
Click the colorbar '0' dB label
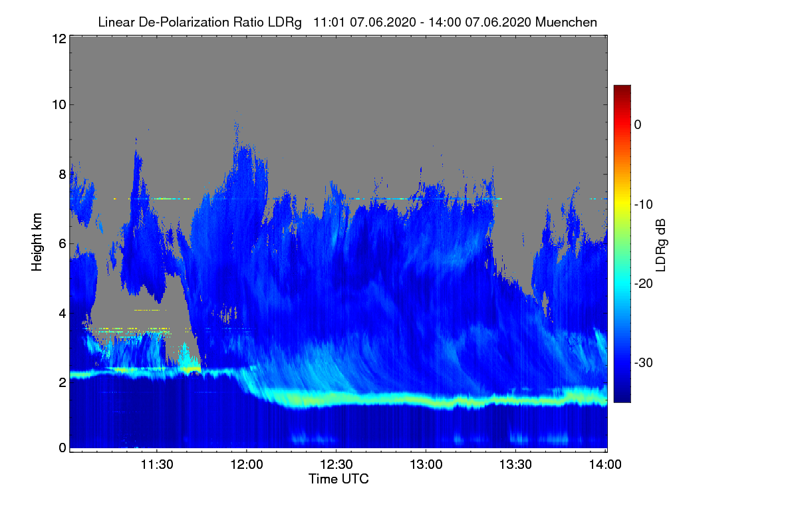(638, 124)
